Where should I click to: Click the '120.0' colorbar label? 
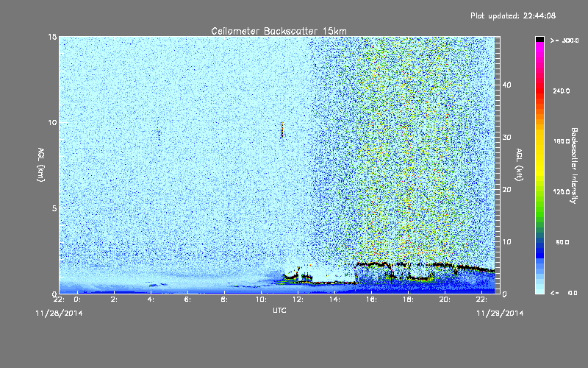click(562, 192)
